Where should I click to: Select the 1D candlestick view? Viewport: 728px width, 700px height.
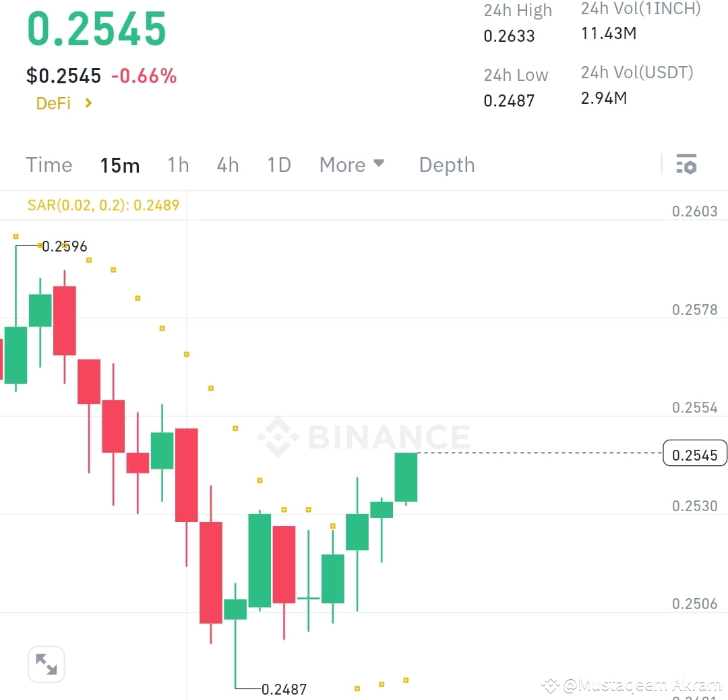[279, 164]
